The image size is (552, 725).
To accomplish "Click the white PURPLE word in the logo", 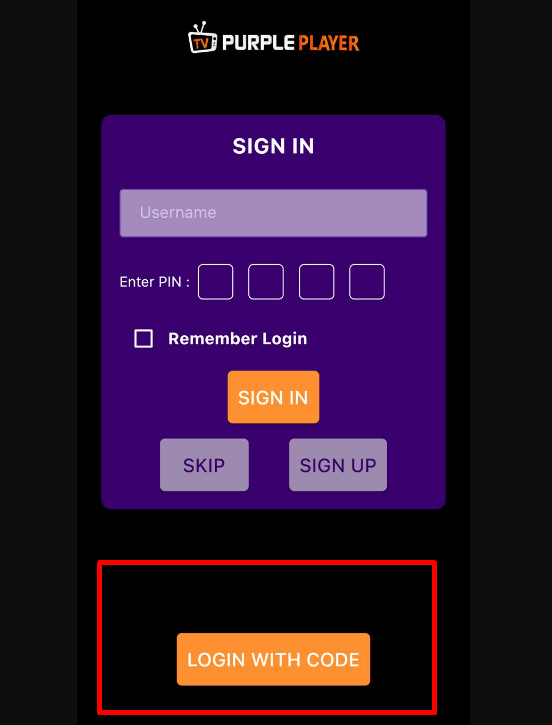I will tap(258, 43).
